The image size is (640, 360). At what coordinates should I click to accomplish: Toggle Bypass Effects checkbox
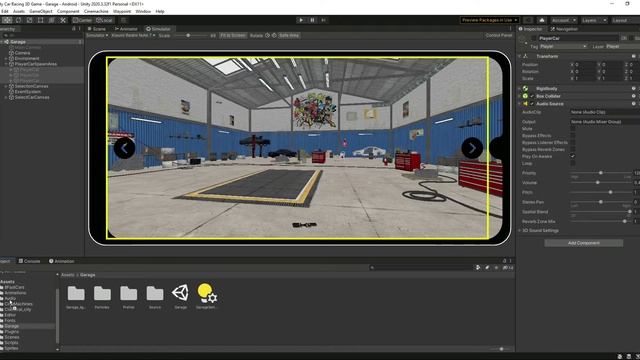coord(573,136)
